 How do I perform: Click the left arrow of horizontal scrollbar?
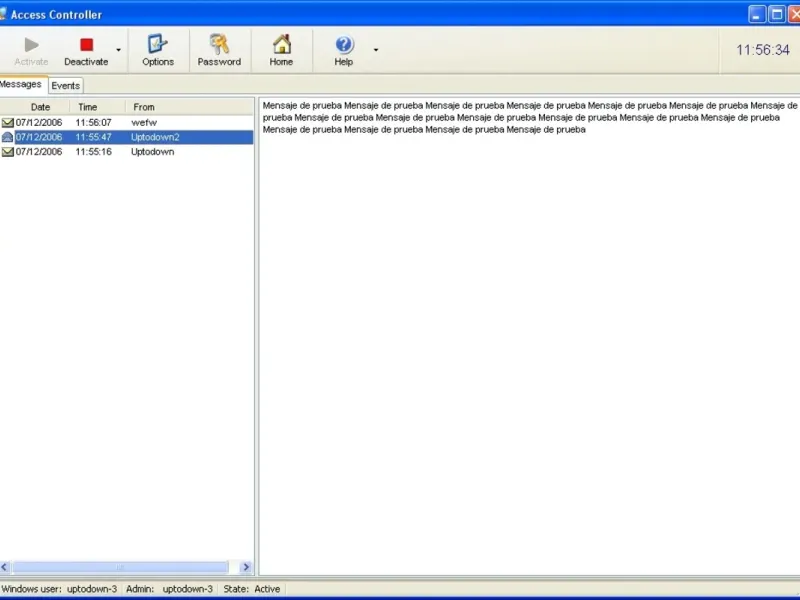point(5,567)
